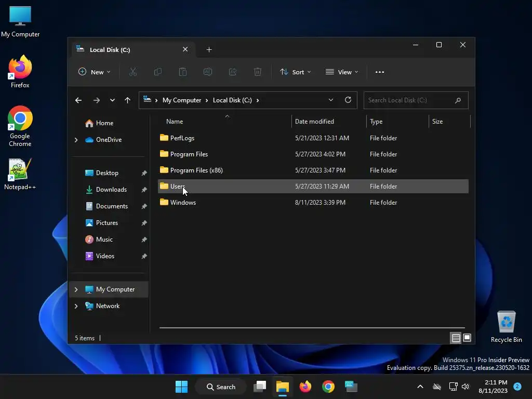Click the last pinned app taskbar icon
The width and height of the screenshot is (532, 399).
[351, 387]
